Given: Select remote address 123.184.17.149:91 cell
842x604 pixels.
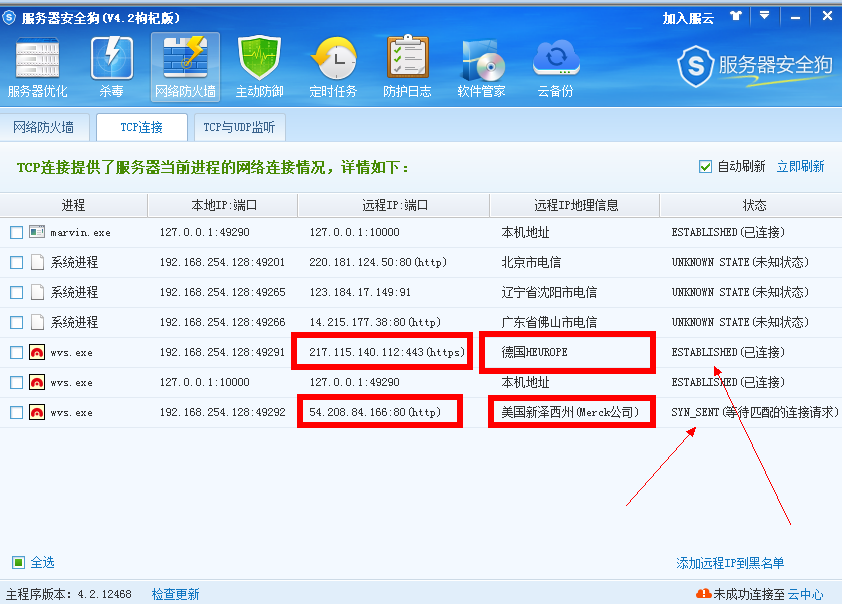Looking at the screenshot, I should [x=360, y=292].
